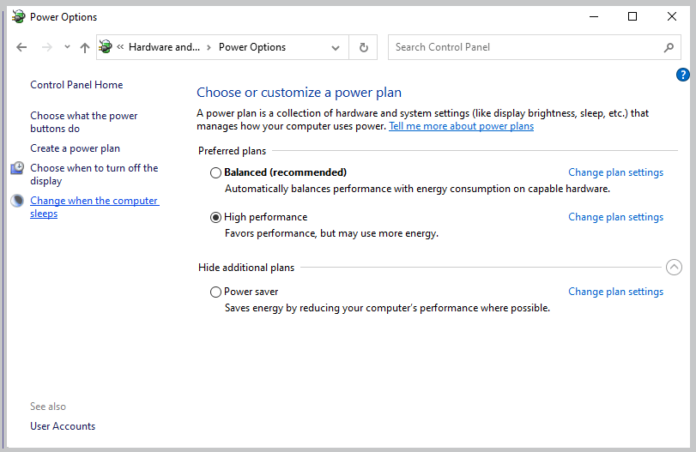Screen dimensions: 696x452
Task: Click the search magnifier icon
Action: pos(669,47)
